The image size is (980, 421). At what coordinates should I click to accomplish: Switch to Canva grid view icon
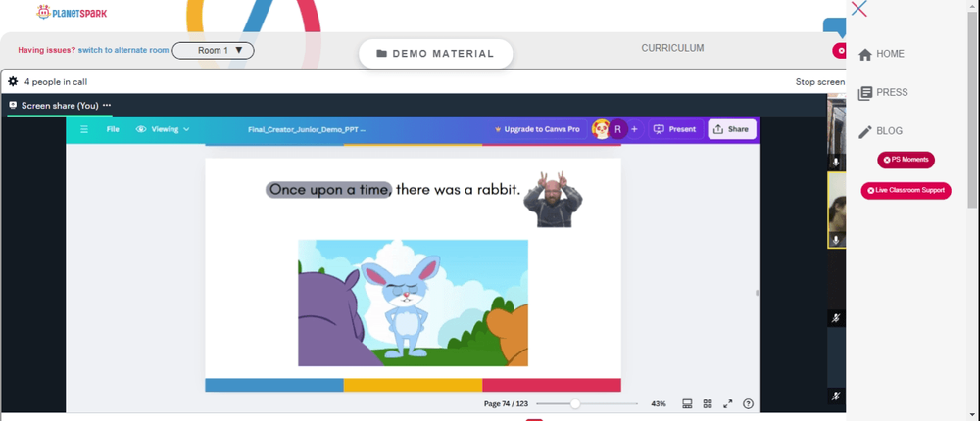click(708, 404)
